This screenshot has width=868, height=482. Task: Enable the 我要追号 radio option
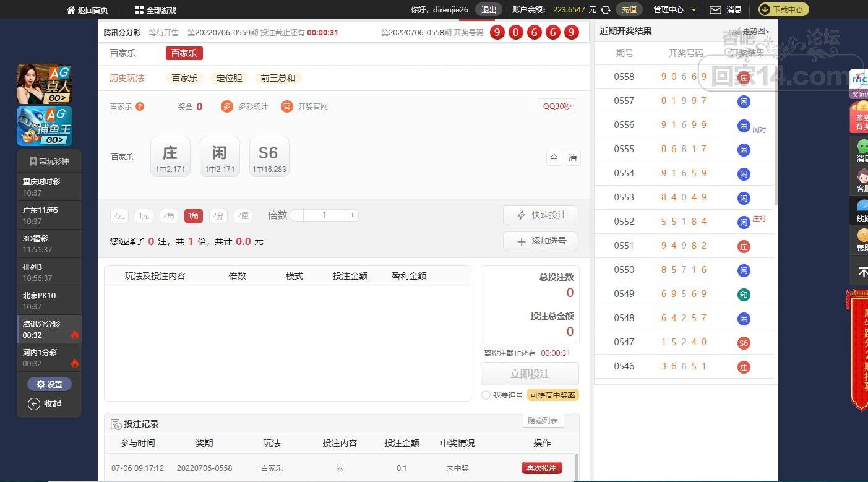[486, 395]
